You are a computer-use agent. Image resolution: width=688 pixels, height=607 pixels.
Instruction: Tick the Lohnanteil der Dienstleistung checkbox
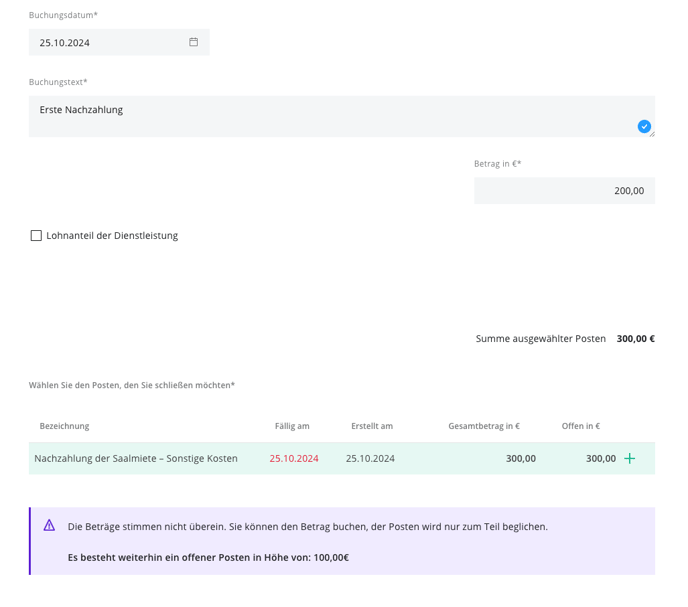tap(36, 236)
